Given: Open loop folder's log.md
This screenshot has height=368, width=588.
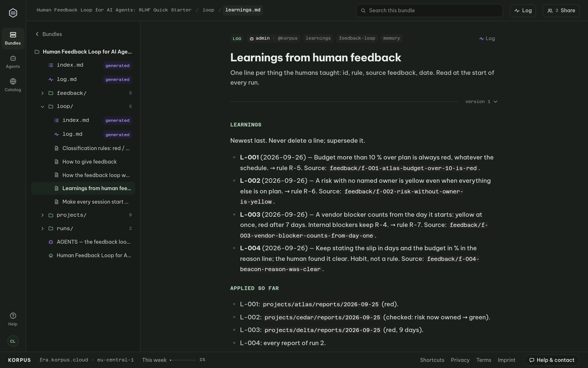Looking at the screenshot, I should 83,134.
